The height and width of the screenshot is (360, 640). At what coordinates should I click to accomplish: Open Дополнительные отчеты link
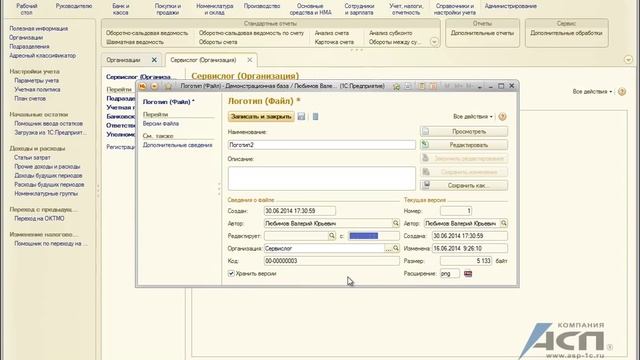pyautogui.click(x=482, y=33)
